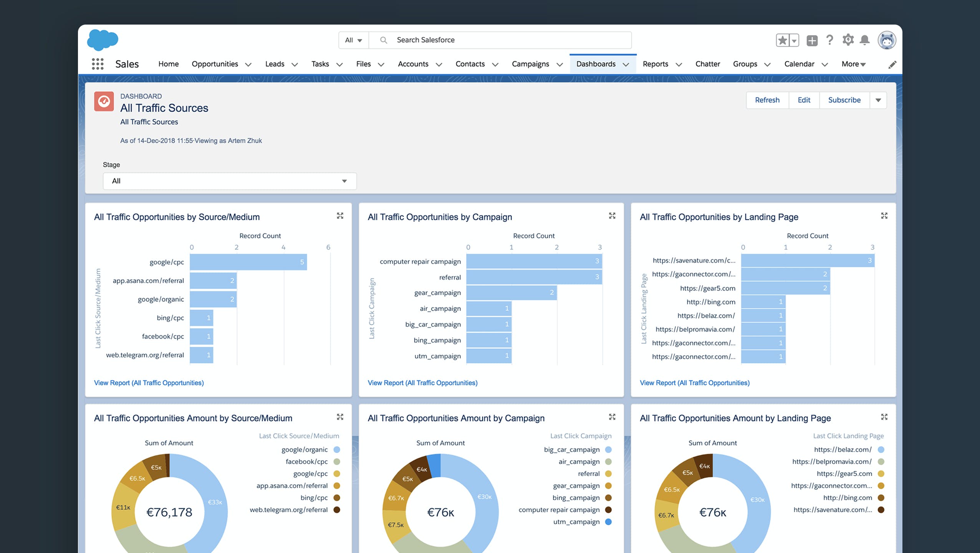The height and width of the screenshot is (553, 980).
Task: Expand the Source/Medium bar chart widget
Action: tap(340, 216)
